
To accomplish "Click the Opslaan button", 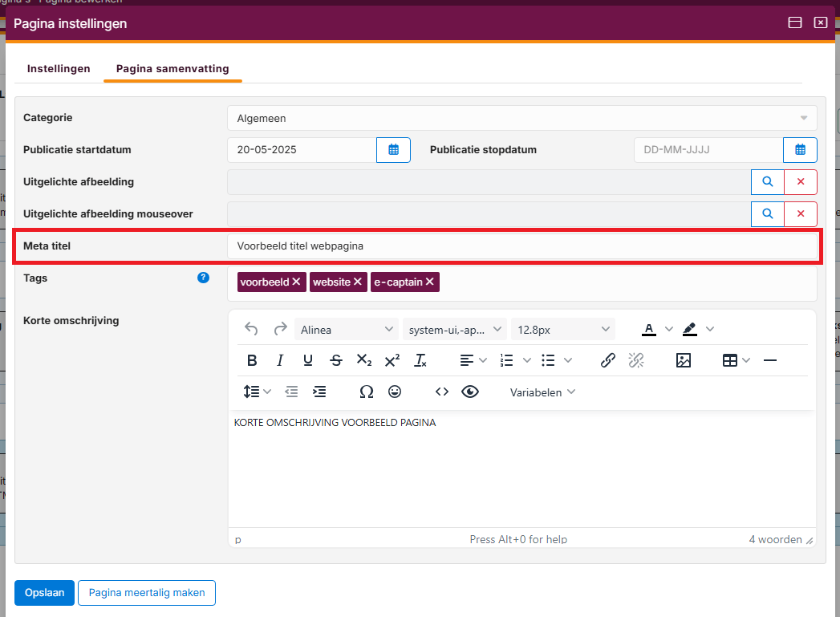I will click(x=44, y=593).
